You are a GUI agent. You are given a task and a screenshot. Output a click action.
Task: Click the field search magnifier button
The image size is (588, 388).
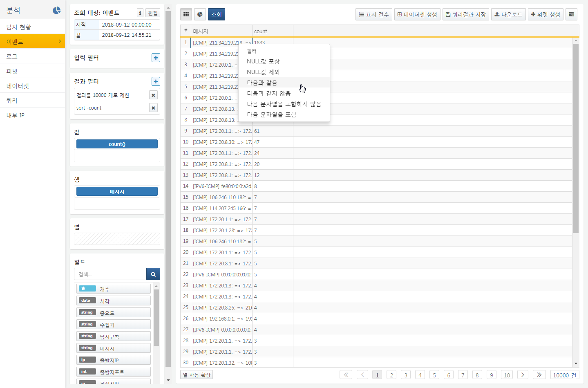153,274
